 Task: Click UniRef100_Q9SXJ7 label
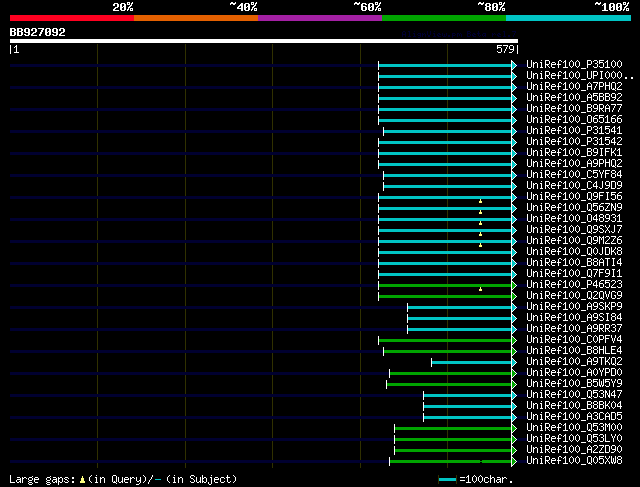coord(574,230)
